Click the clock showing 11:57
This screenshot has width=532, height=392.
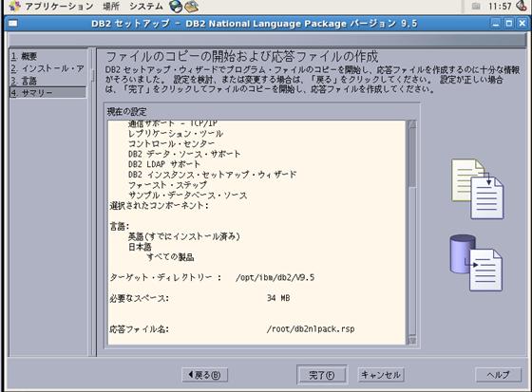(500, 6)
